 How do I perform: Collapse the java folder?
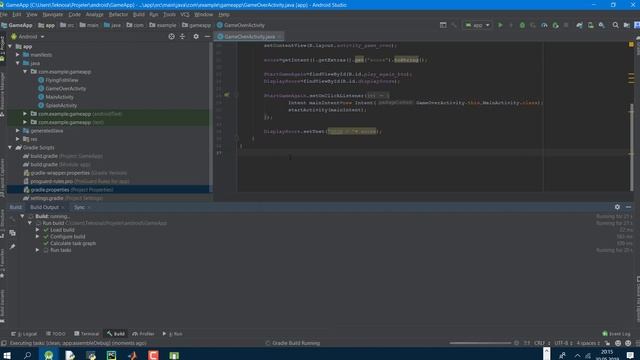coord(18,63)
